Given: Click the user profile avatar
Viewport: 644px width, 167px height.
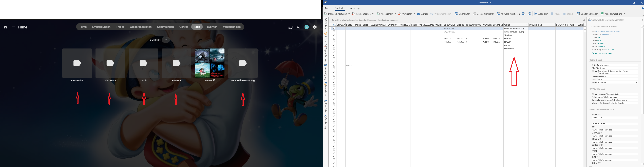Looking at the screenshot, I should (307, 27).
